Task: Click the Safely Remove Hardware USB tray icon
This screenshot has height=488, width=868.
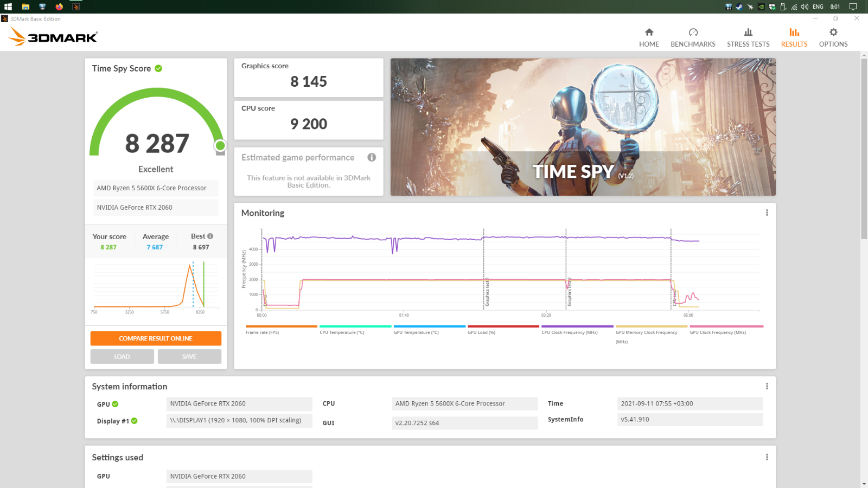Action: click(783, 7)
